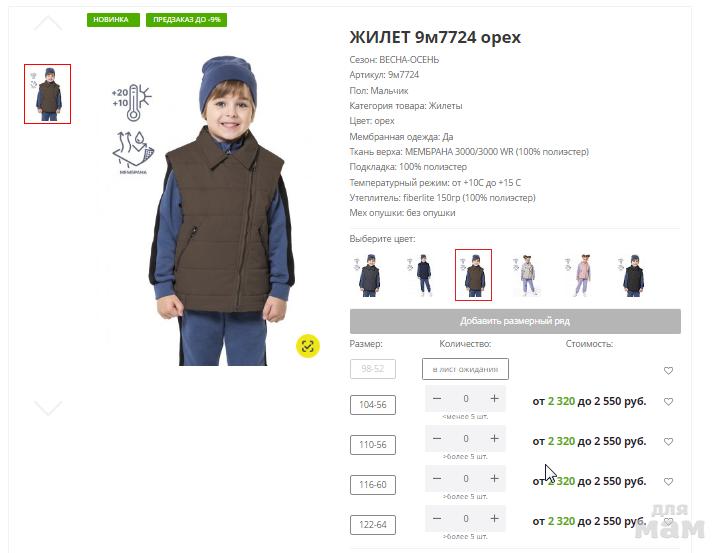Click heart icon for size 116-60

click(668, 481)
